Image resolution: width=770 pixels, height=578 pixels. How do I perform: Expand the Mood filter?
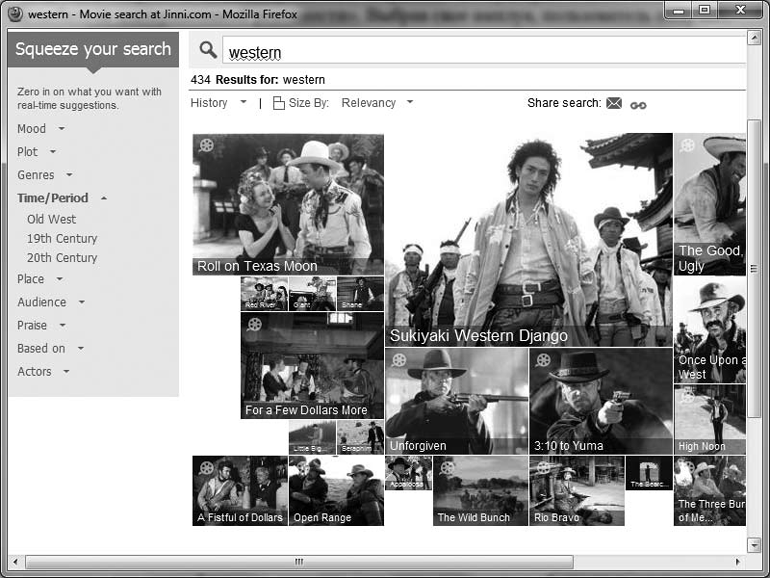click(x=40, y=129)
